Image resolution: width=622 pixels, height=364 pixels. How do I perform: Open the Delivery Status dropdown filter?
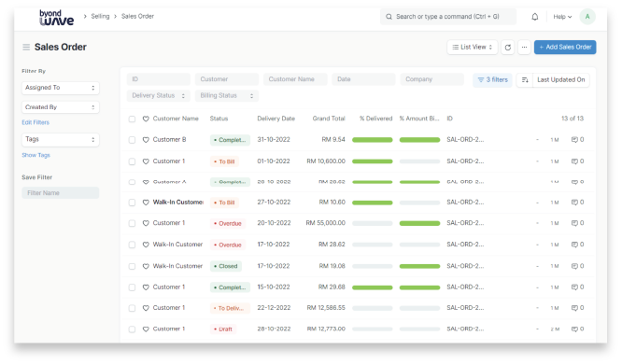(x=159, y=95)
